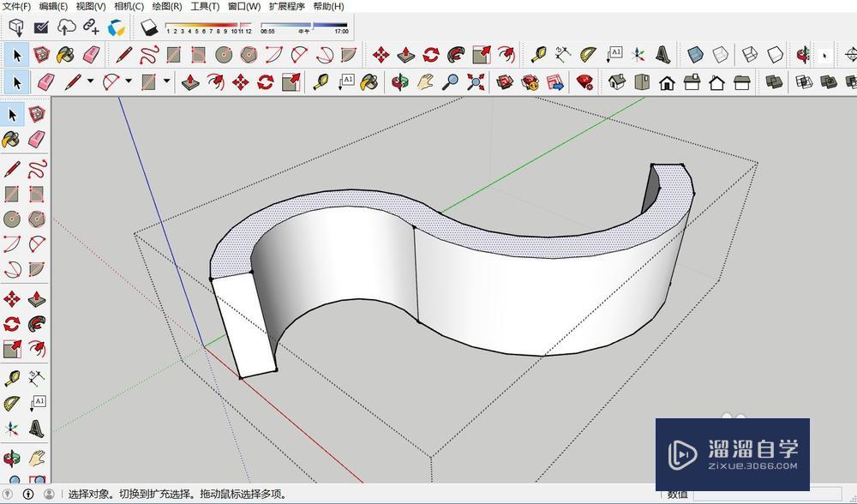The width and height of the screenshot is (857, 504).
Task: Open the 相机(C) menu
Action: [x=129, y=6]
